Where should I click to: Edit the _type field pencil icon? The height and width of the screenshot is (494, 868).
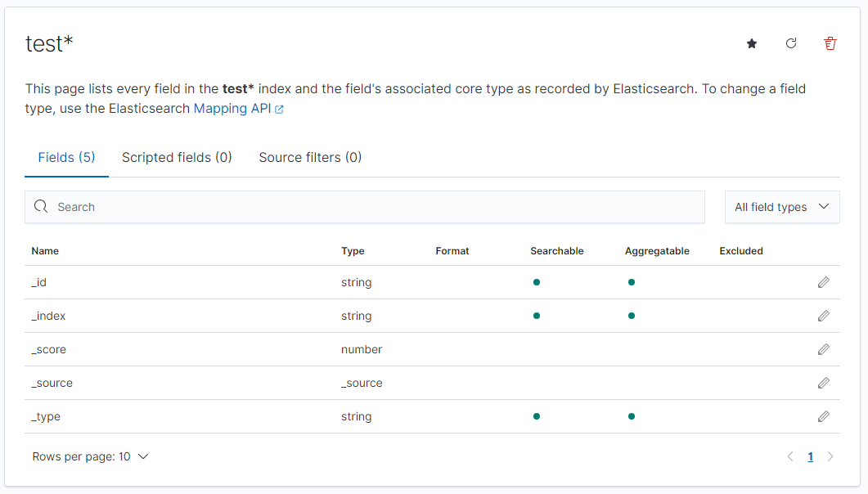[823, 416]
